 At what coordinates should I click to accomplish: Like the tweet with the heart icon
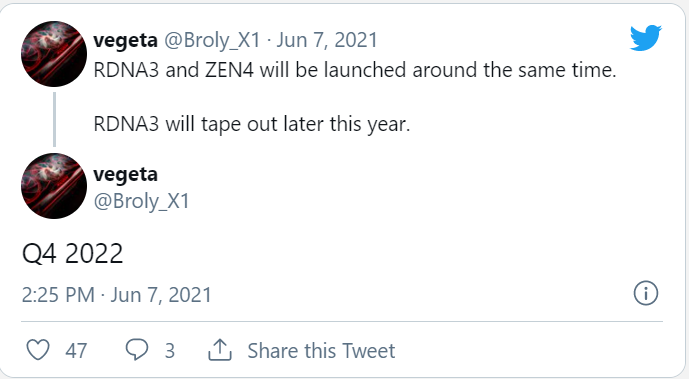(x=38, y=350)
